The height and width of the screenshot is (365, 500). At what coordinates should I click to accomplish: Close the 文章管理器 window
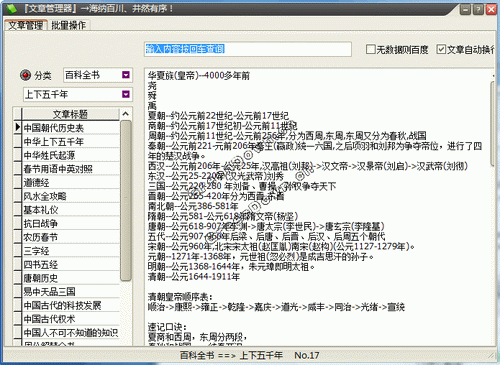(x=491, y=9)
